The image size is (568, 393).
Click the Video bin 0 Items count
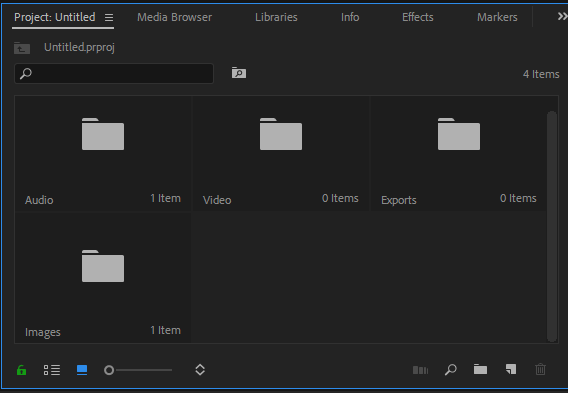pyautogui.click(x=340, y=198)
